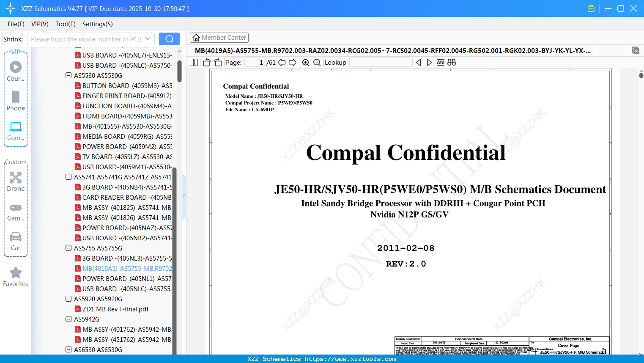
Task: Toggle the Abi text match option
Action: pos(440,62)
